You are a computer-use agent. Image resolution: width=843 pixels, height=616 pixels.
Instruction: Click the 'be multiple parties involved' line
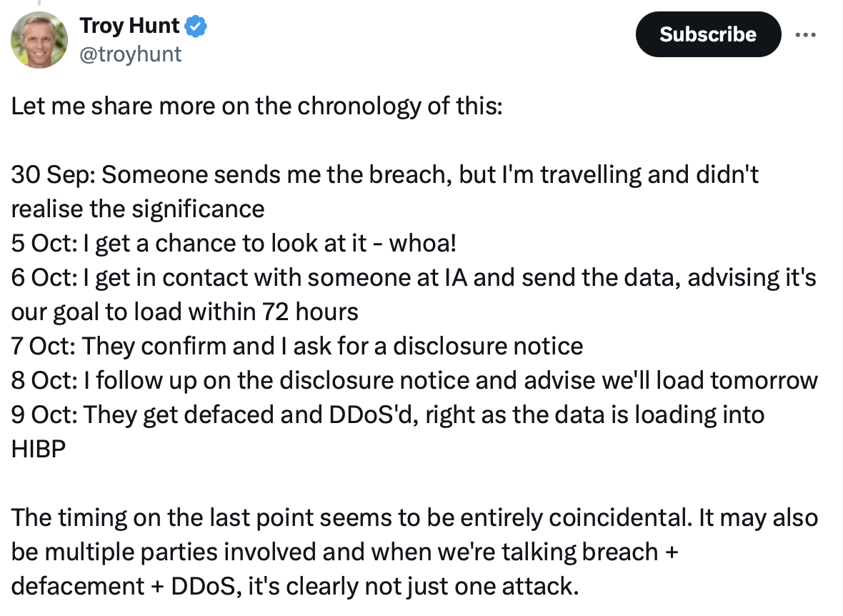click(x=344, y=552)
